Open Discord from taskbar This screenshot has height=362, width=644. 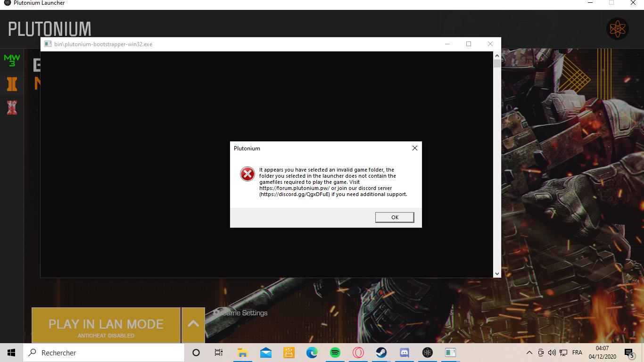tap(404, 353)
